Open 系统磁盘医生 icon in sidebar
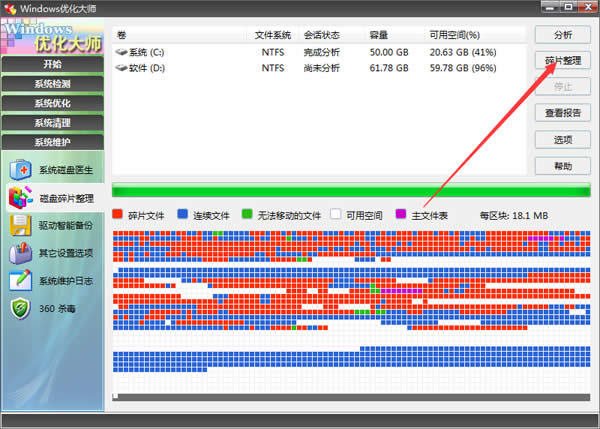Image resolution: width=600 pixels, height=429 pixels. [21, 170]
